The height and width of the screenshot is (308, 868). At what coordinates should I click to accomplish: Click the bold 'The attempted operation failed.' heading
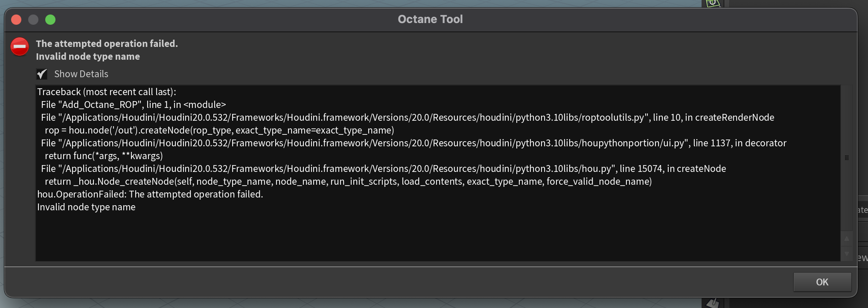tap(107, 44)
